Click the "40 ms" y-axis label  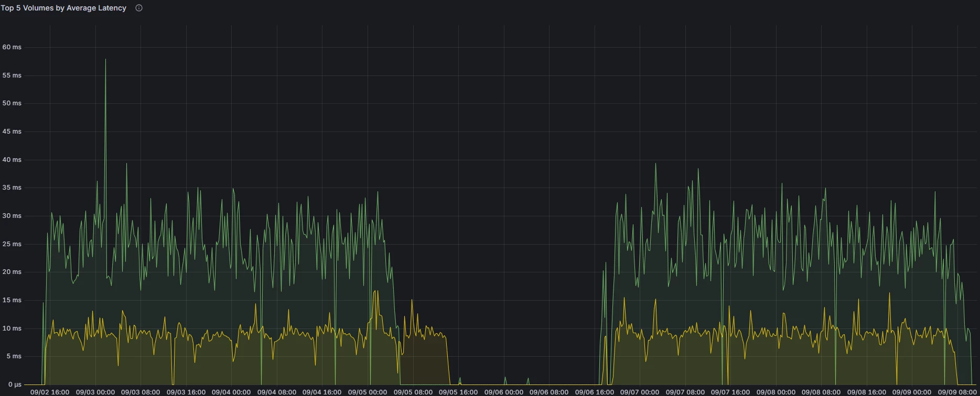12,160
